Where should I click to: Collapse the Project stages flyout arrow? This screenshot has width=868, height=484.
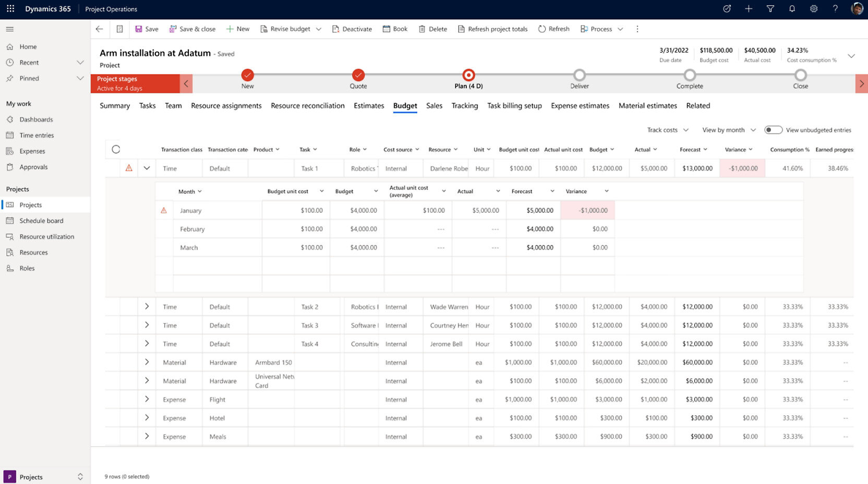pos(186,83)
